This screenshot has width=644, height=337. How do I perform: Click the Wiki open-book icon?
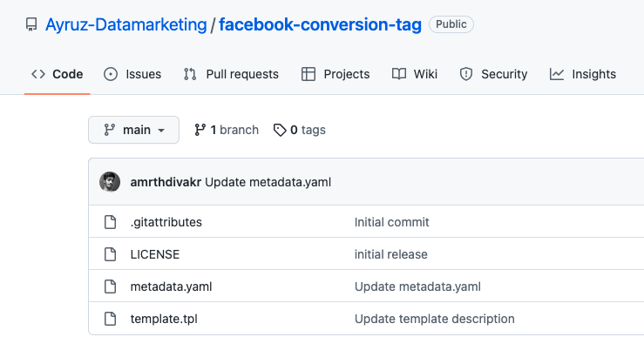[x=399, y=74]
